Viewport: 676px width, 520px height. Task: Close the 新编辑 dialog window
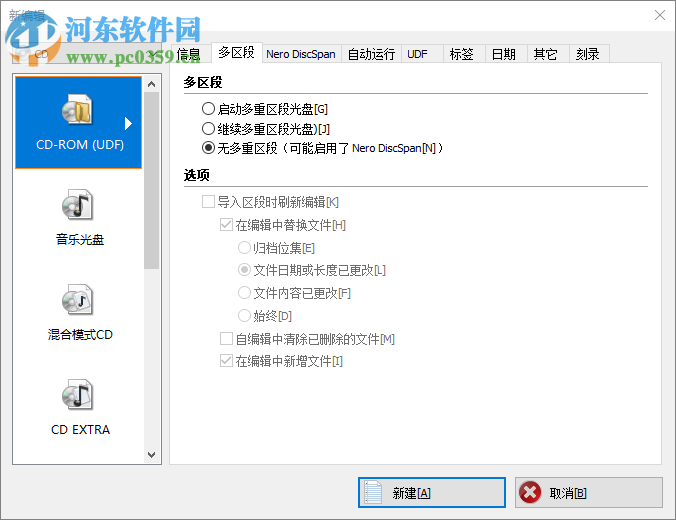tap(660, 16)
